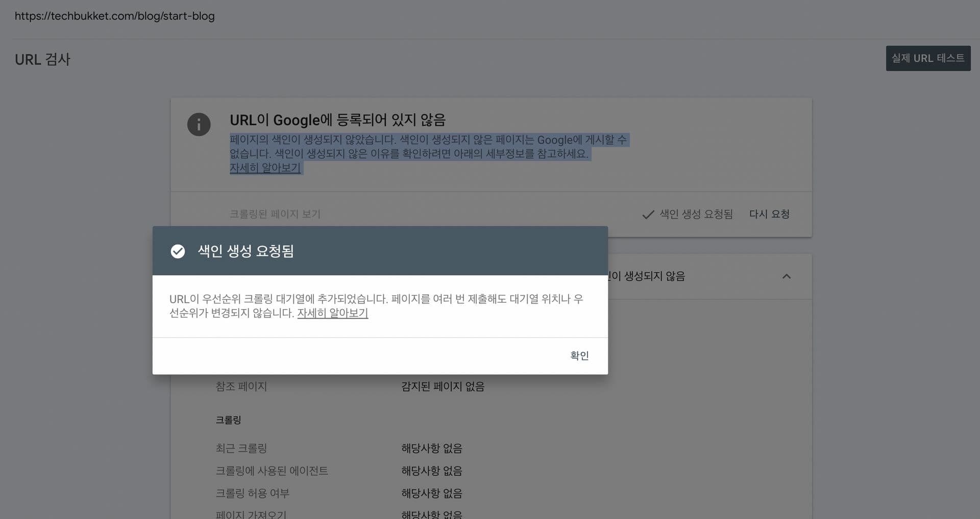Click the 최근 크롤링 row label
This screenshot has width=980, height=519.
tap(241, 448)
